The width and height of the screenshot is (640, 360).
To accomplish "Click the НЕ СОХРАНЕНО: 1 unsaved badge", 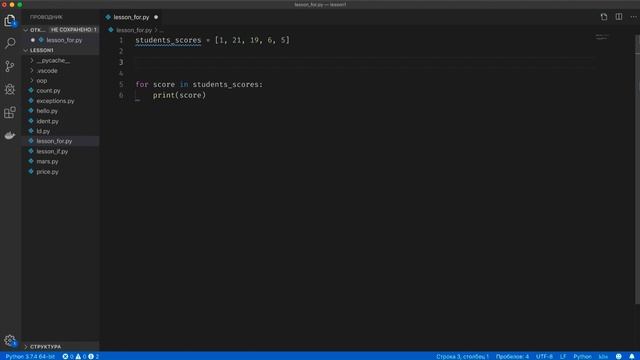I will [73, 30].
